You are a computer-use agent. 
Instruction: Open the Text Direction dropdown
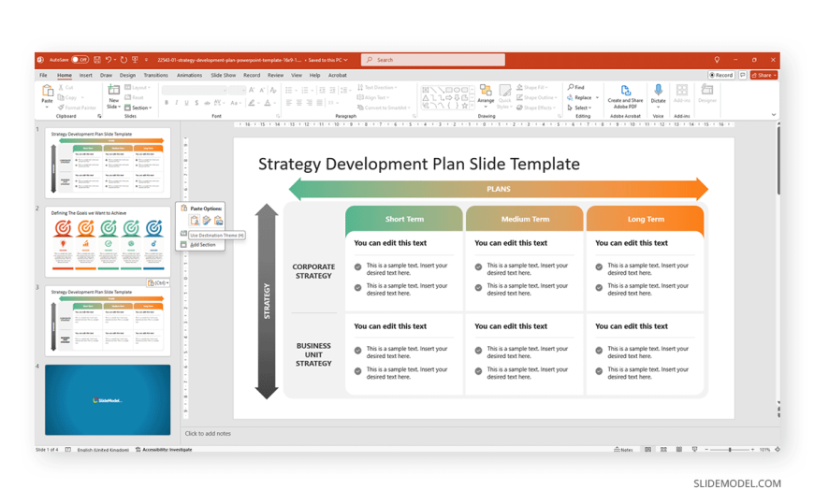coord(377,87)
